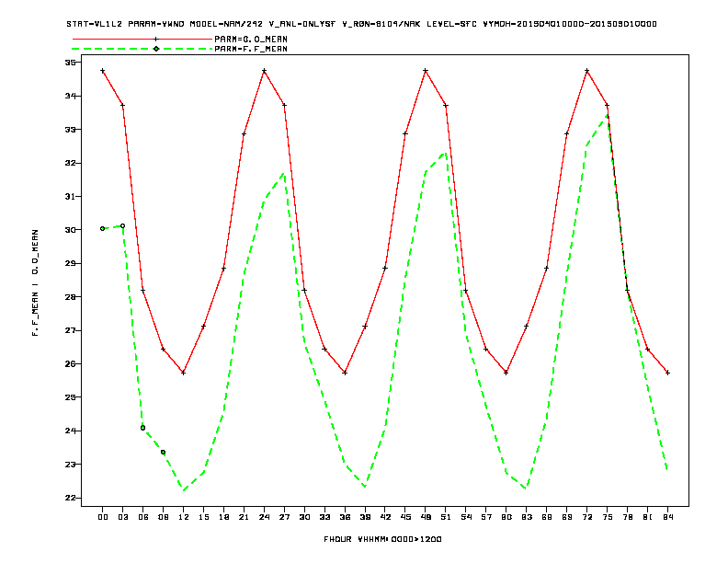This screenshot has width=728, height=563.
Task: Click x-axis tick label 06
Action: (x=143, y=517)
